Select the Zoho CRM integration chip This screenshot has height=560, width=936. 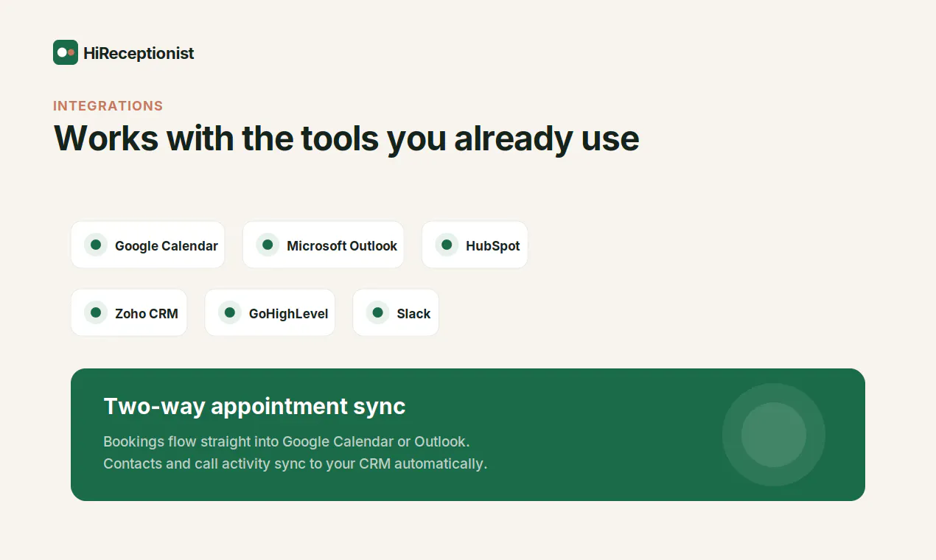coord(129,312)
